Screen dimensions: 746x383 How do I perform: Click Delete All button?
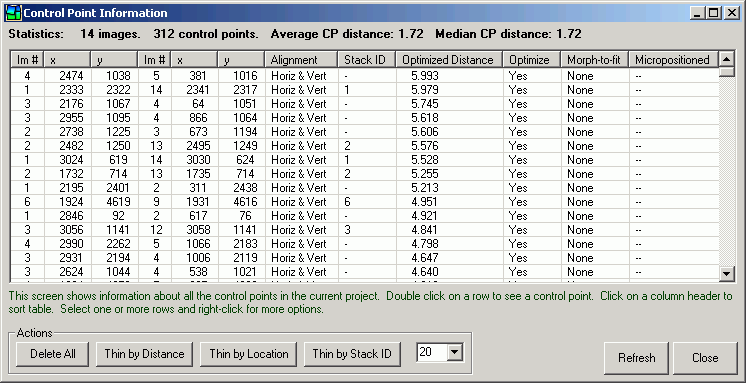[53, 354]
